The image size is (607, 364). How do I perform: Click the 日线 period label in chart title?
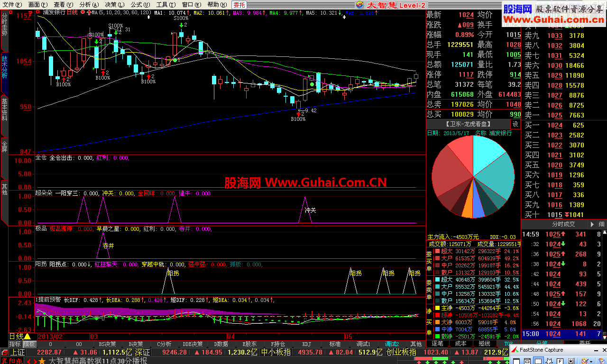coord(72,13)
